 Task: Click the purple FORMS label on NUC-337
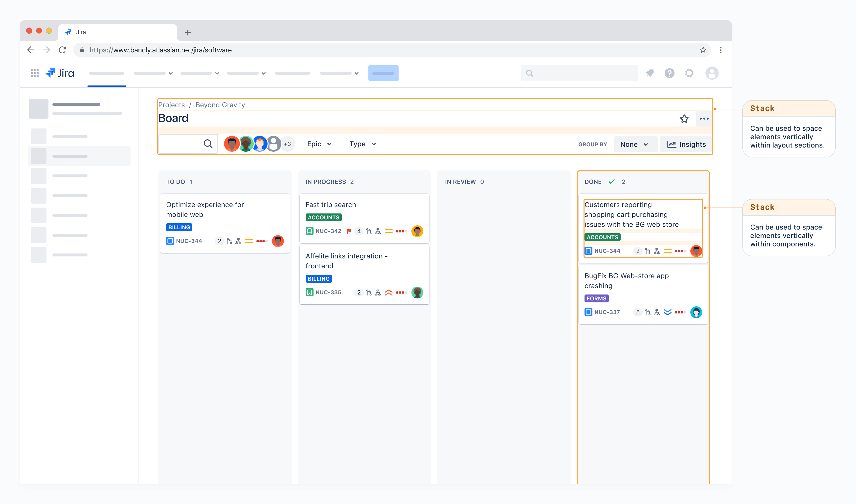tap(596, 298)
